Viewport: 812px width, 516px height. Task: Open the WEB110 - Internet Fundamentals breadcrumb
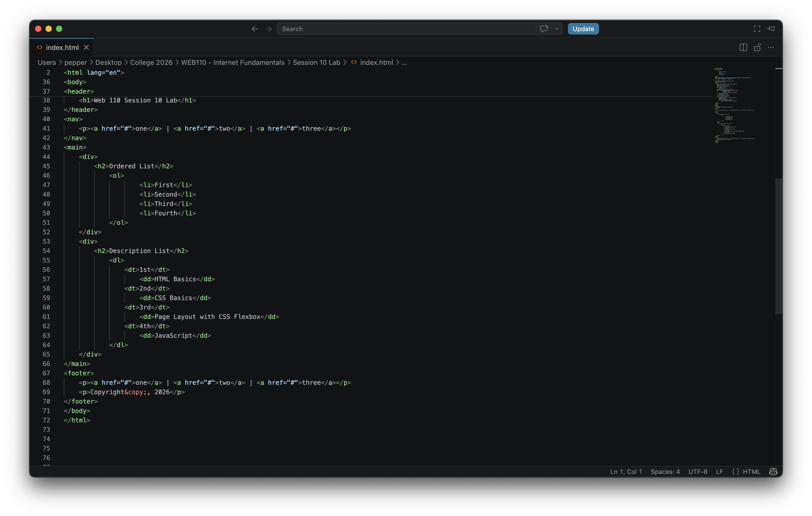point(232,62)
